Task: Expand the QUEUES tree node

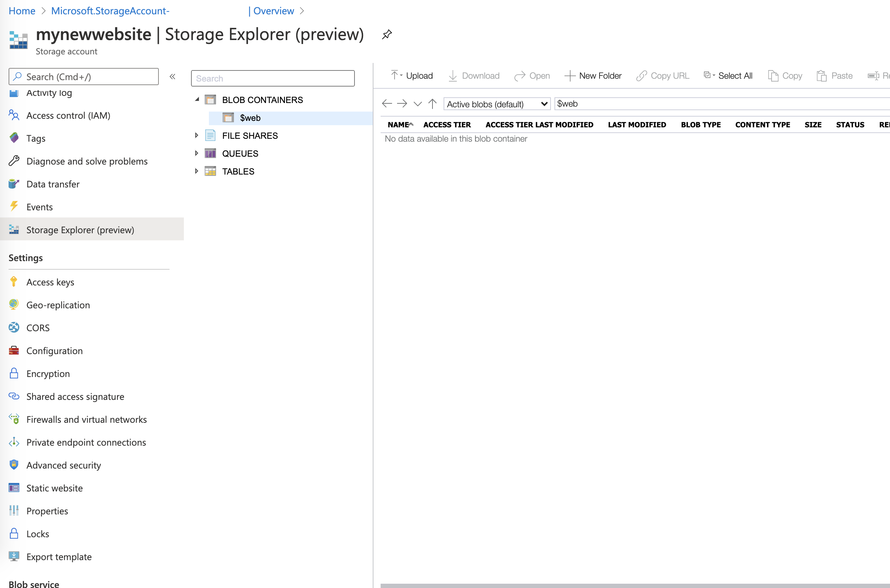Action: [x=196, y=153]
